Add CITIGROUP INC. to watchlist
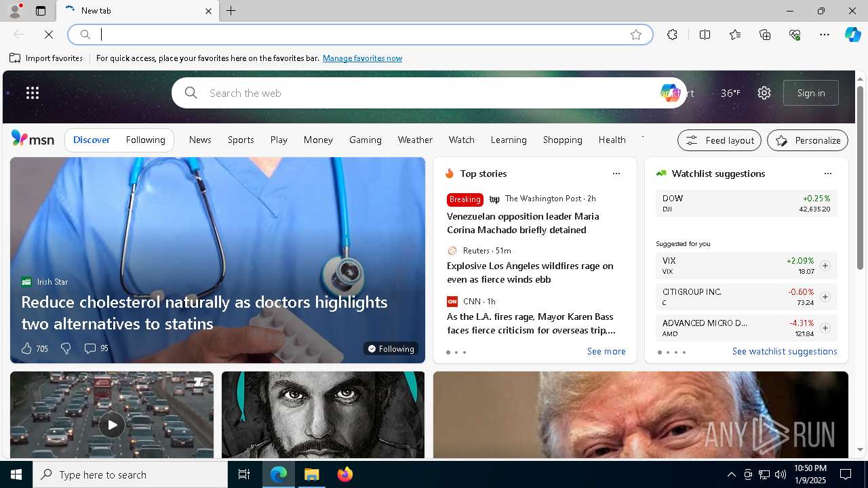The image size is (868, 488). click(825, 297)
